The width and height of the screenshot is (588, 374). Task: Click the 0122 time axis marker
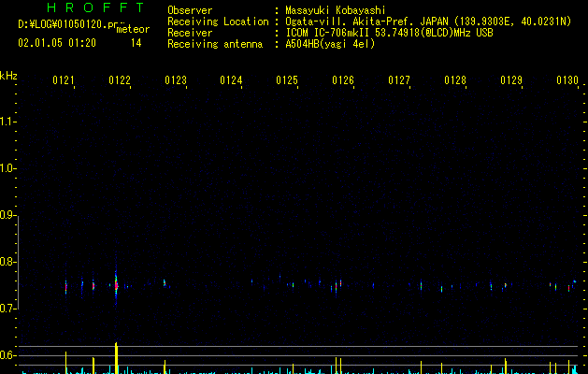120,80
